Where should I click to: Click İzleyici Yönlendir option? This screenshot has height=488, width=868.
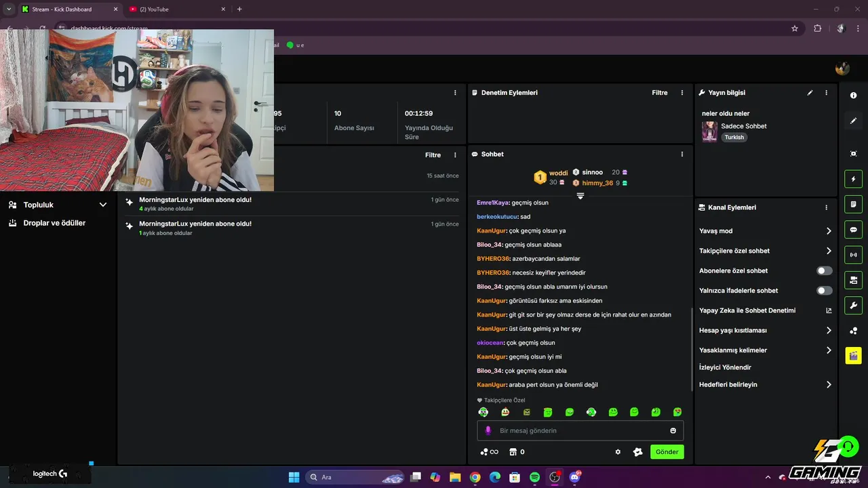725,367
